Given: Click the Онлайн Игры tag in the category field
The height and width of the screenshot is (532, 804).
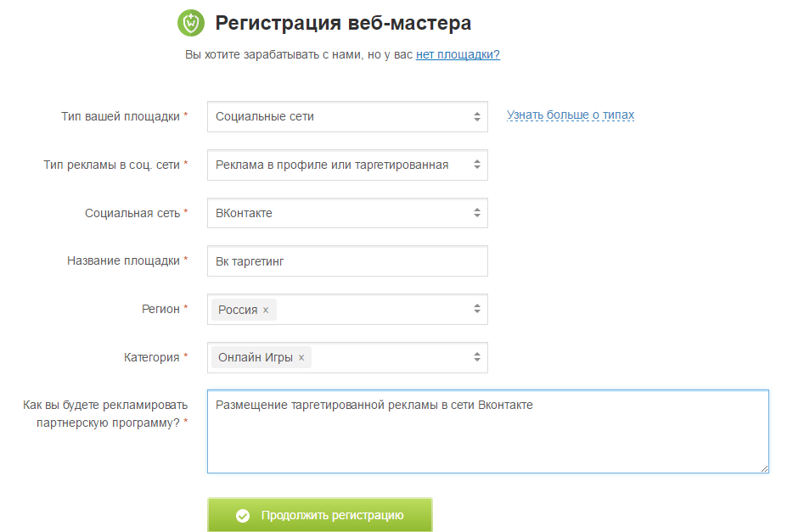Looking at the screenshot, I should click(x=255, y=357).
